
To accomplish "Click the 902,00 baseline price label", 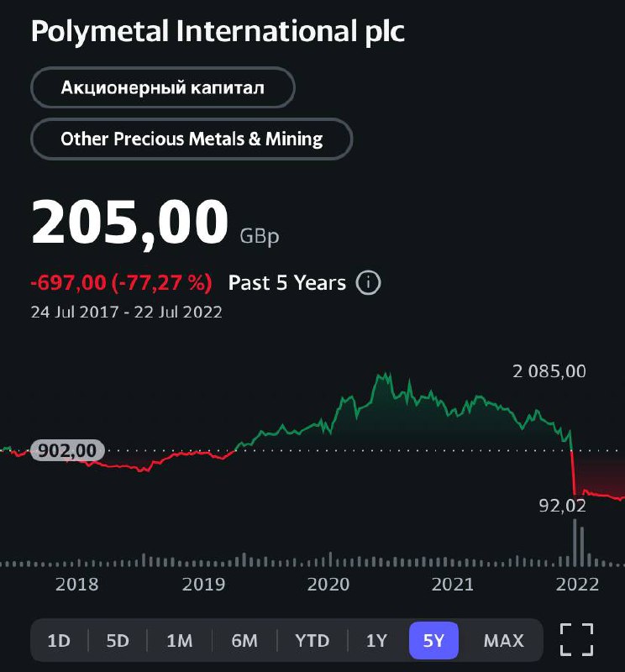I will click(67, 451).
